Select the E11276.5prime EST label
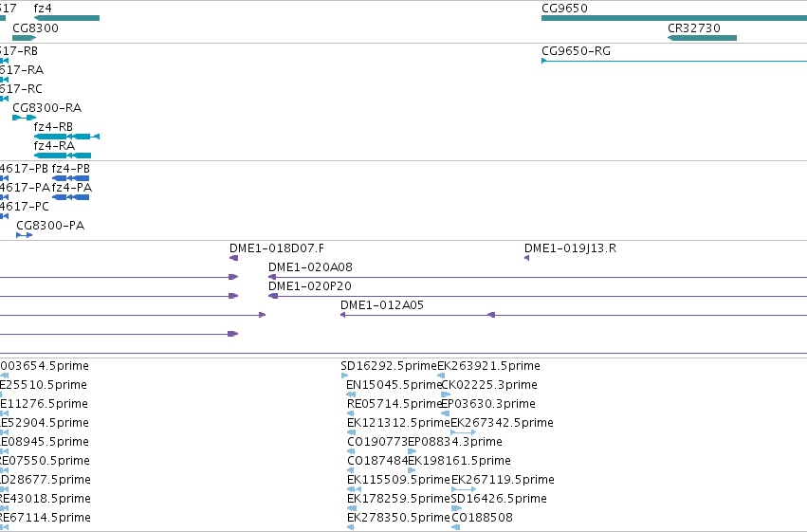 click(x=44, y=404)
